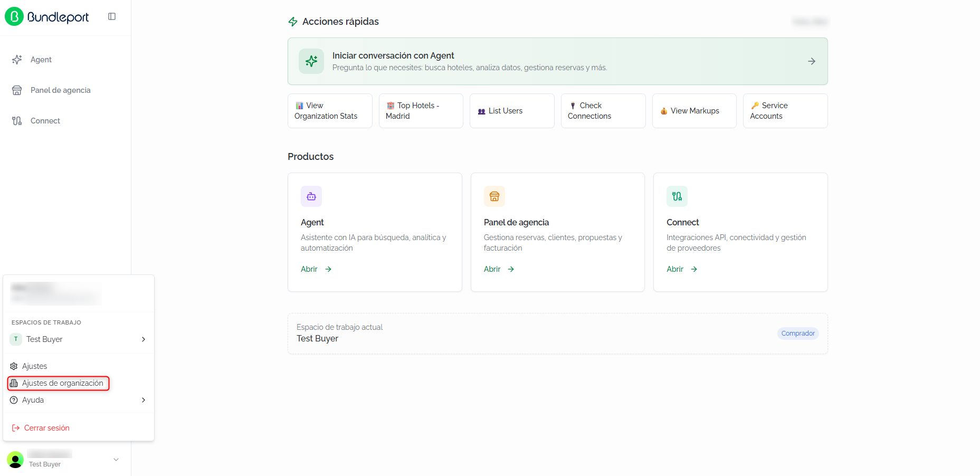This screenshot has height=476, width=980.
Task: Click the Agent sparkle icon in the sidebar
Action: pos(17,60)
